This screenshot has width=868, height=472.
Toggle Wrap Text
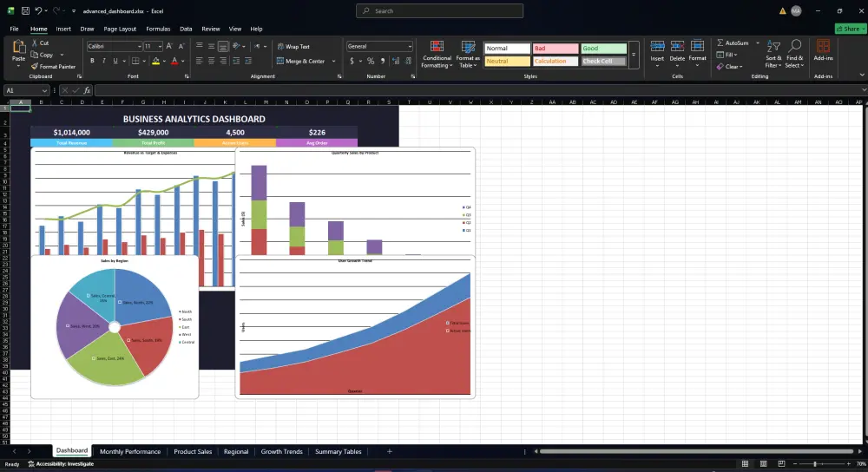pyautogui.click(x=293, y=47)
